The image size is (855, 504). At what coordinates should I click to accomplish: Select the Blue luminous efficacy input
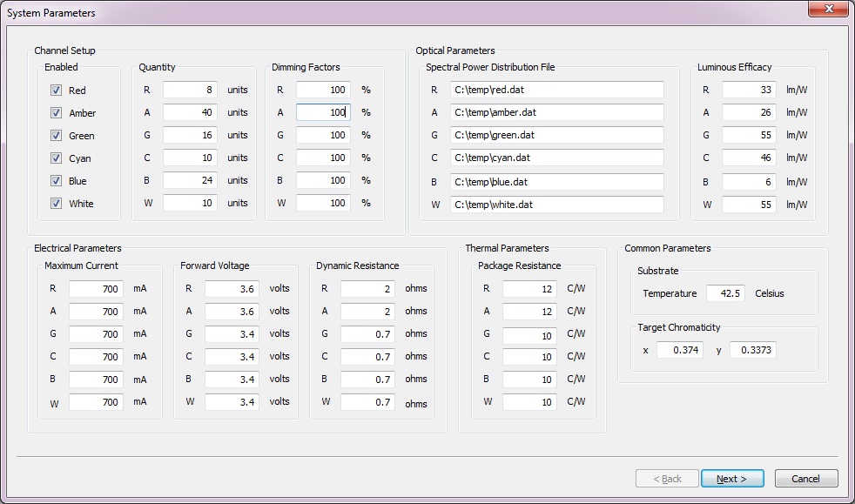(750, 182)
